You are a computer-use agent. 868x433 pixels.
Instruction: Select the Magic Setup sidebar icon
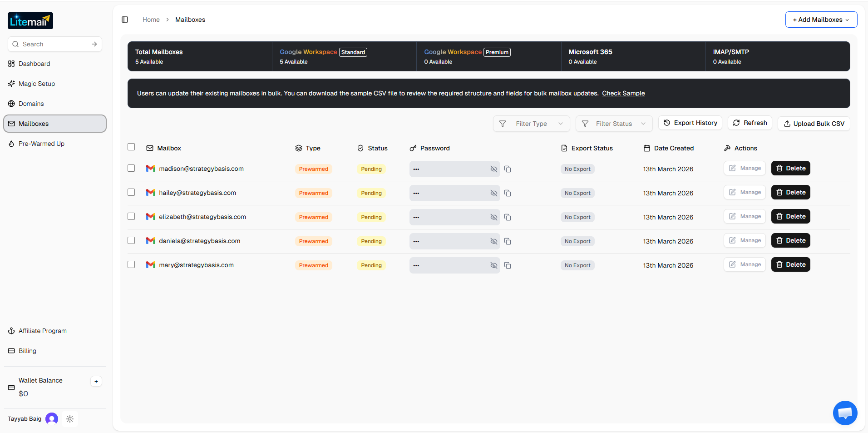[x=11, y=84]
